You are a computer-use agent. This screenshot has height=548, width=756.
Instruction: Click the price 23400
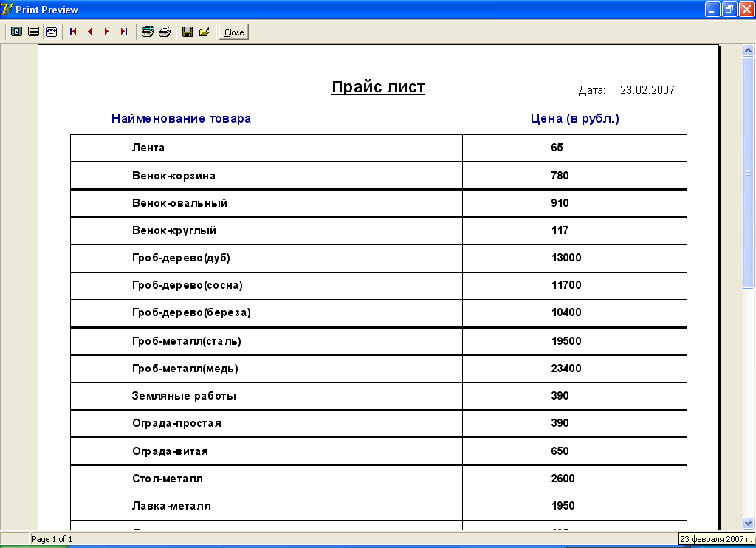pos(566,369)
